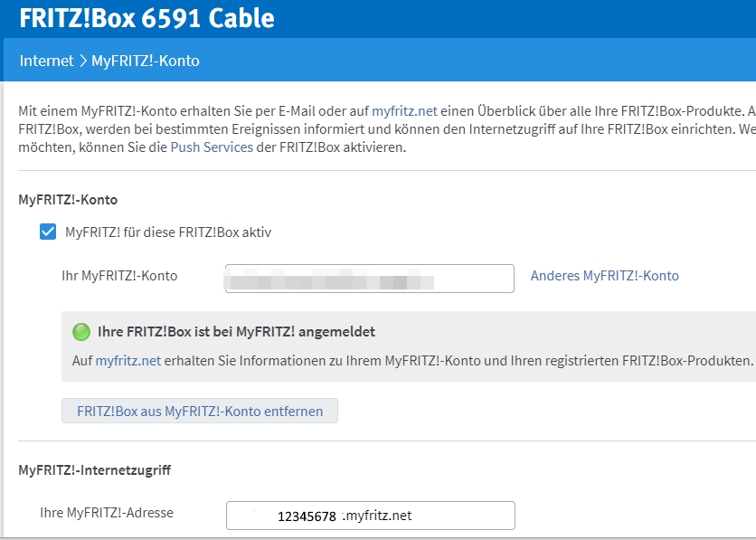
Task: Click the breadcrumb chevron after Internet
Action: [82, 62]
